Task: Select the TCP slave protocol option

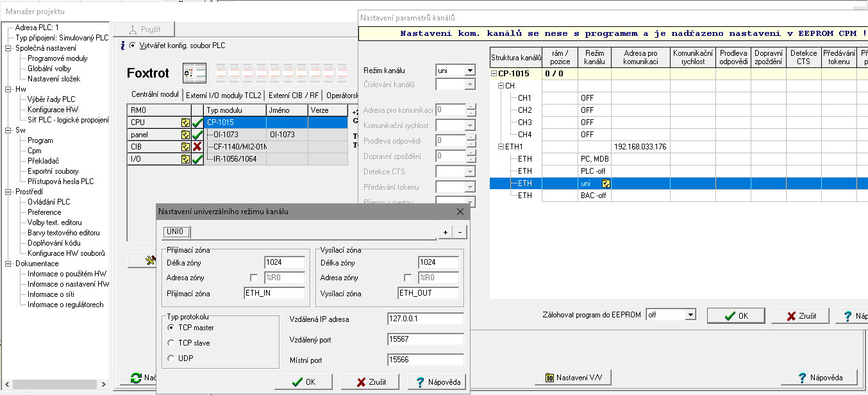Action: click(171, 343)
